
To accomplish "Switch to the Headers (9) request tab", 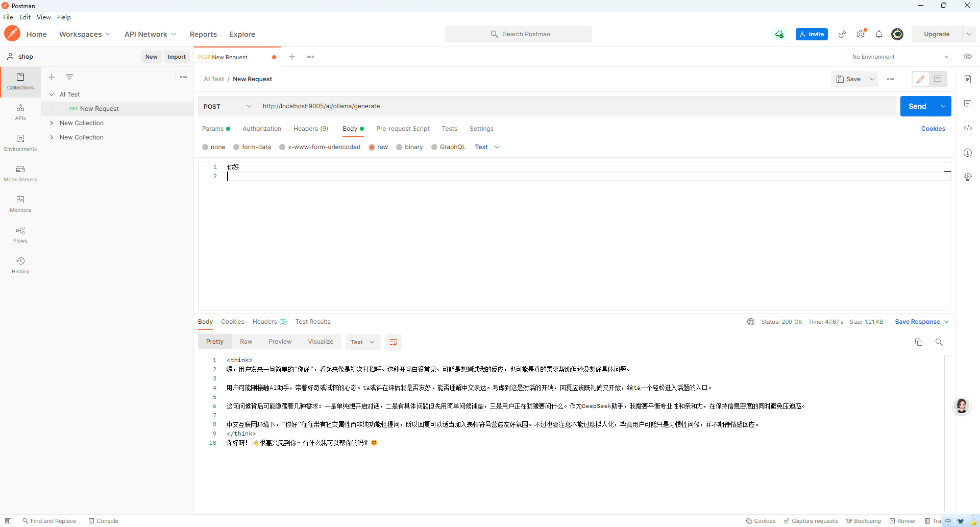I will (x=311, y=129).
